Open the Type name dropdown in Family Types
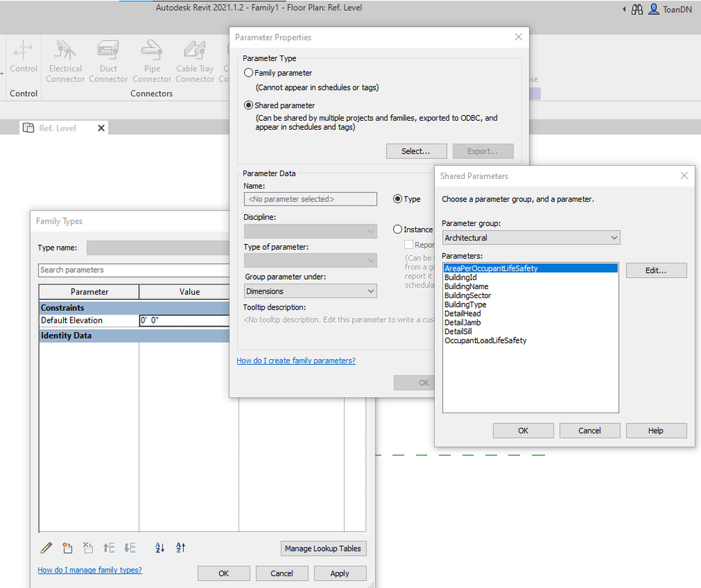This screenshot has height=588, width=701. coord(158,248)
